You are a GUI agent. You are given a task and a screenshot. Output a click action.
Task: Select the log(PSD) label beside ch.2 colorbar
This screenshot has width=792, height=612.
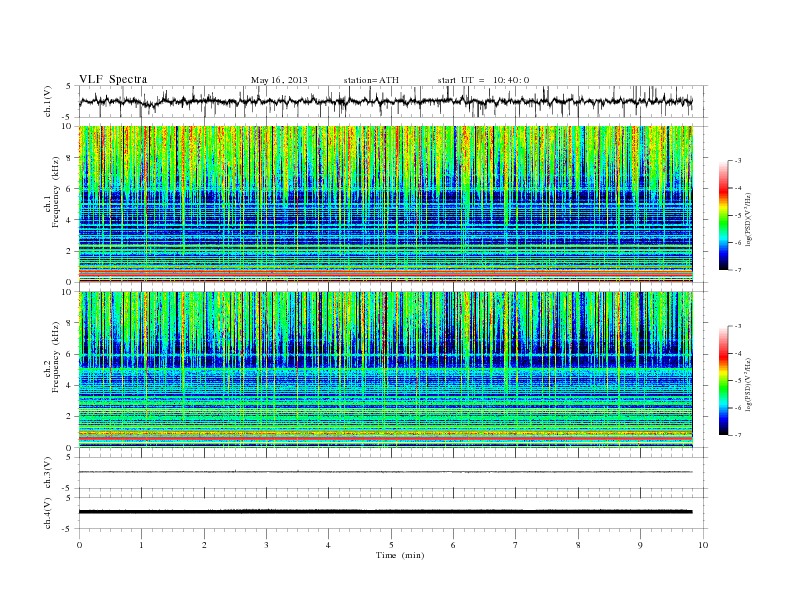point(749,384)
